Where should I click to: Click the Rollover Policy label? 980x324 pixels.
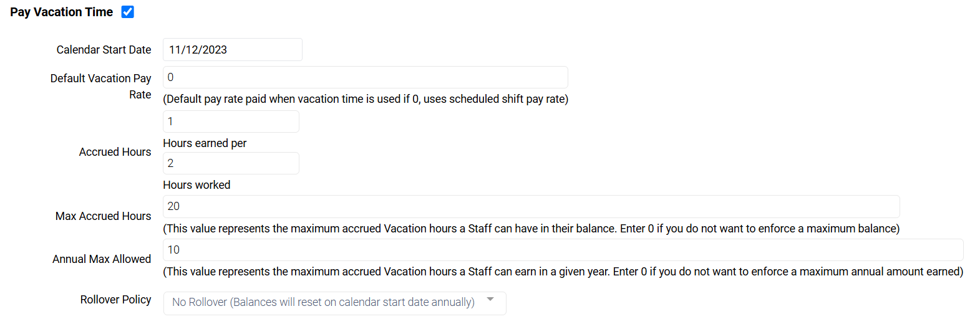115,300
